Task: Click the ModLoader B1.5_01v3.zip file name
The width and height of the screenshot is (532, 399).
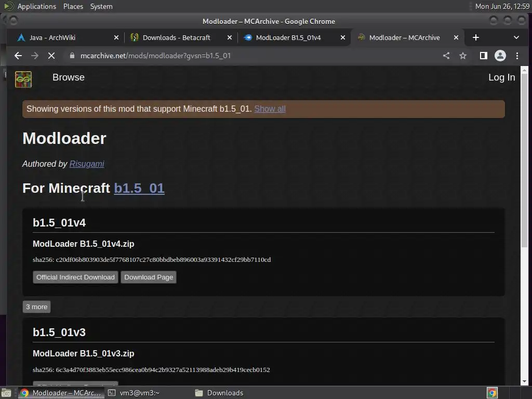Action: click(x=84, y=353)
